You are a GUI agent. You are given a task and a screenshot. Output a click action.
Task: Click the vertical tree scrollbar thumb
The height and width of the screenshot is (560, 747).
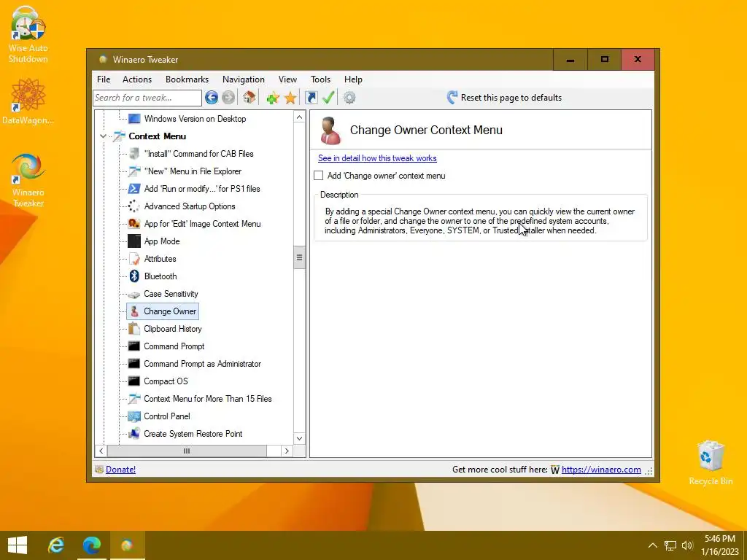point(299,257)
